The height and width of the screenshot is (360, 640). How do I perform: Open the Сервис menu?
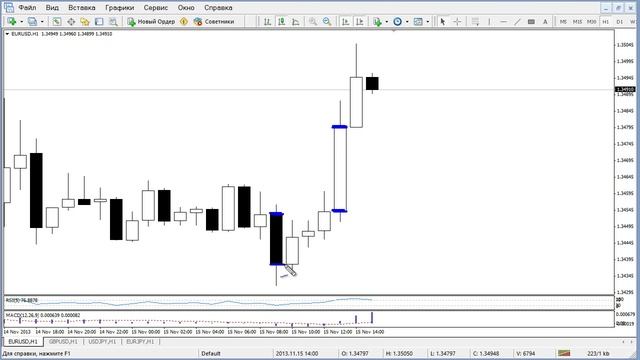(x=156, y=8)
